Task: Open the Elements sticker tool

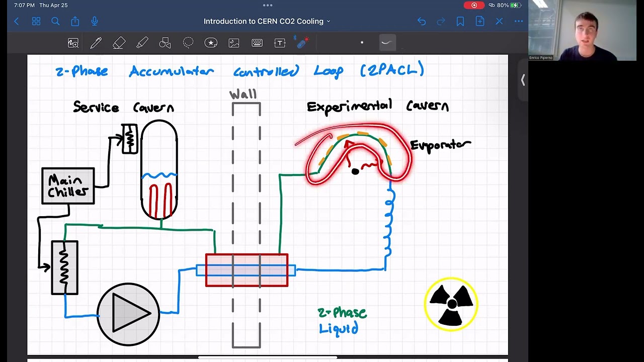Action: click(x=211, y=43)
